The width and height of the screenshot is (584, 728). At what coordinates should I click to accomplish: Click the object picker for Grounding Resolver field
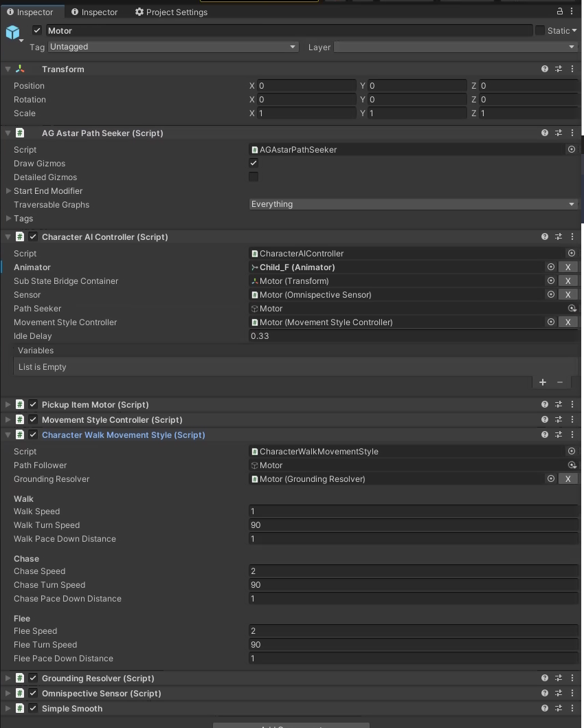point(551,478)
